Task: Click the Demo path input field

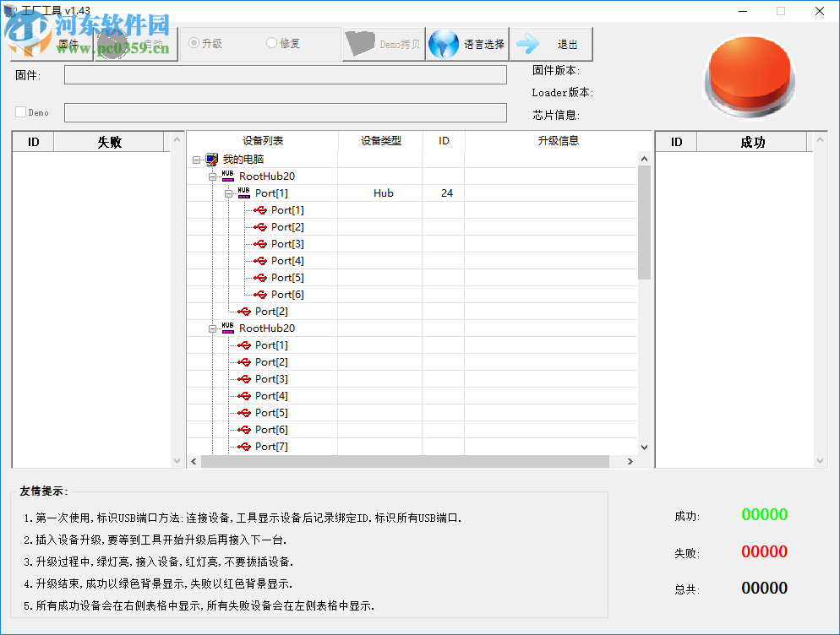Action: [286, 112]
